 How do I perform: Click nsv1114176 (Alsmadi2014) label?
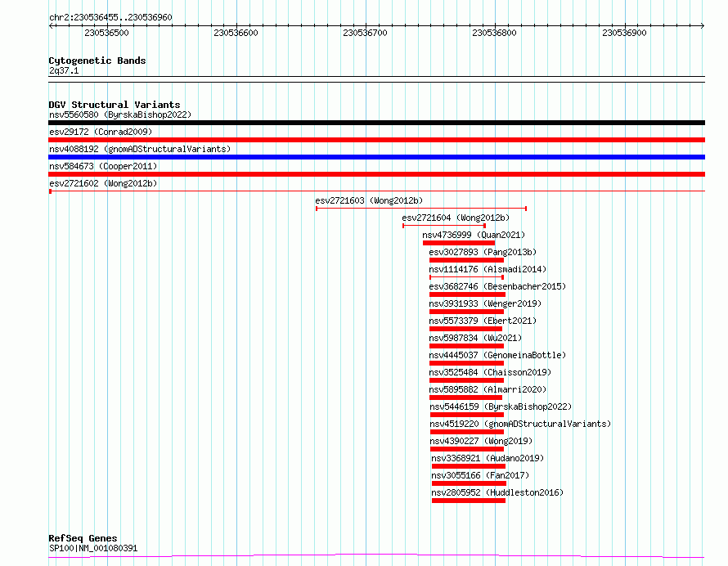coord(488,269)
